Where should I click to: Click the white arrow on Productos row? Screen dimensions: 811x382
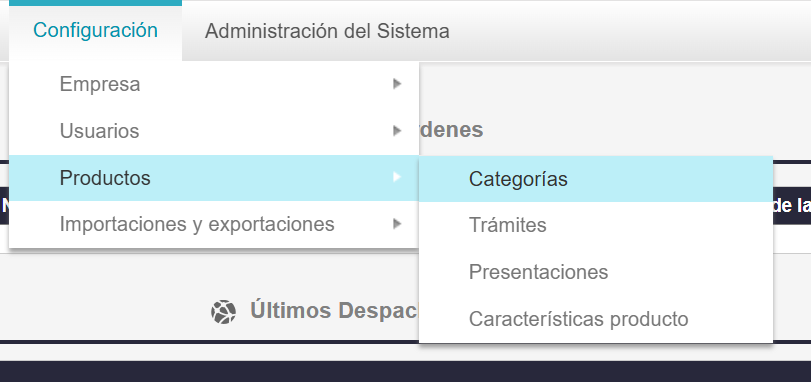click(x=397, y=177)
